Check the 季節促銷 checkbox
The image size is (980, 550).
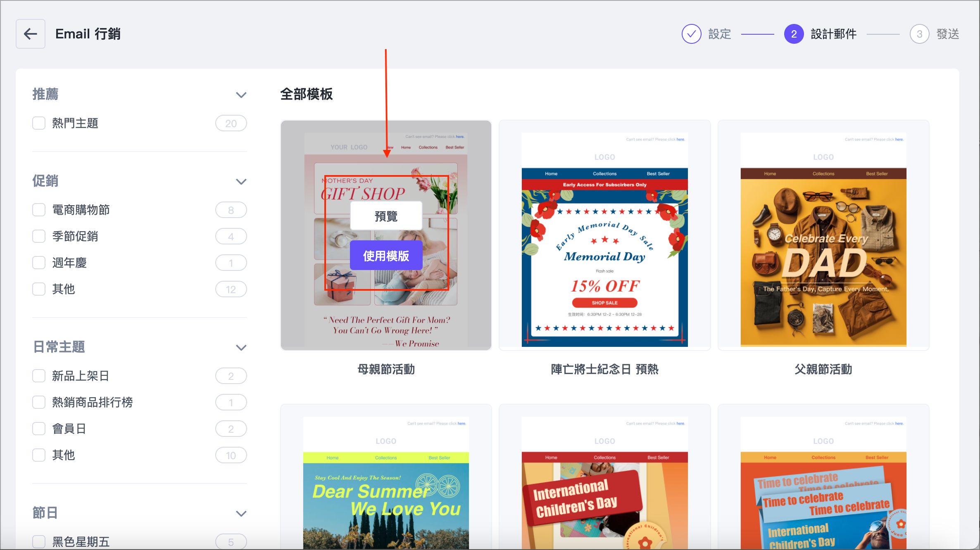coord(39,236)
